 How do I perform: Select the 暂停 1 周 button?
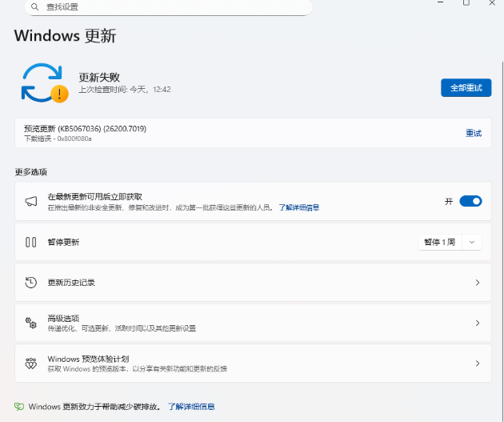pyautogui.click(x=440, y=242)
